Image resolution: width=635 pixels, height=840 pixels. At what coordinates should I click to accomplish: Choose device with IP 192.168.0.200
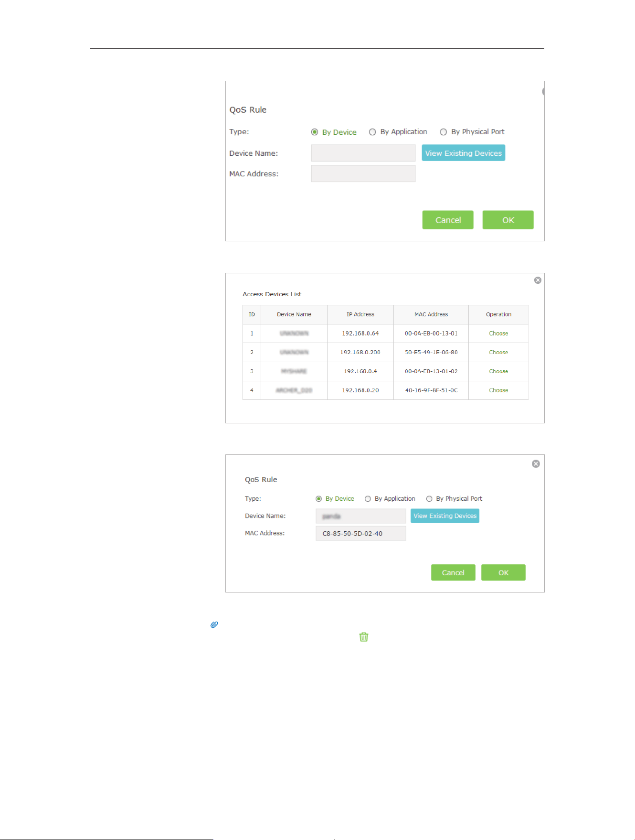click(498, 352)
